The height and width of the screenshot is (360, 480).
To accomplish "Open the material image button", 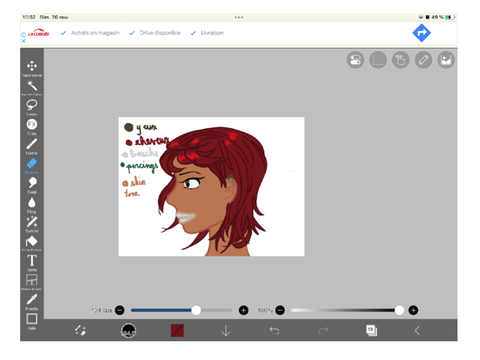I will [x=446, y=60].
